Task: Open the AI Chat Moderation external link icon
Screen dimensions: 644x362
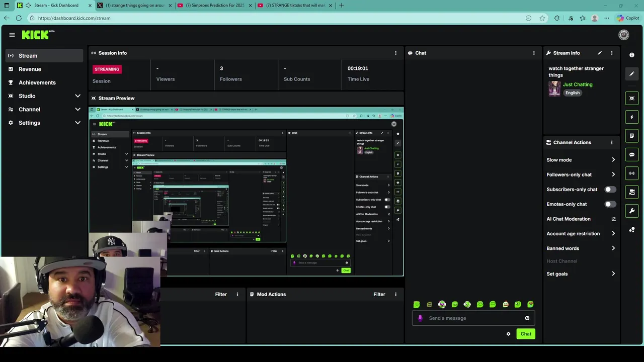Action: coord(613,219)
